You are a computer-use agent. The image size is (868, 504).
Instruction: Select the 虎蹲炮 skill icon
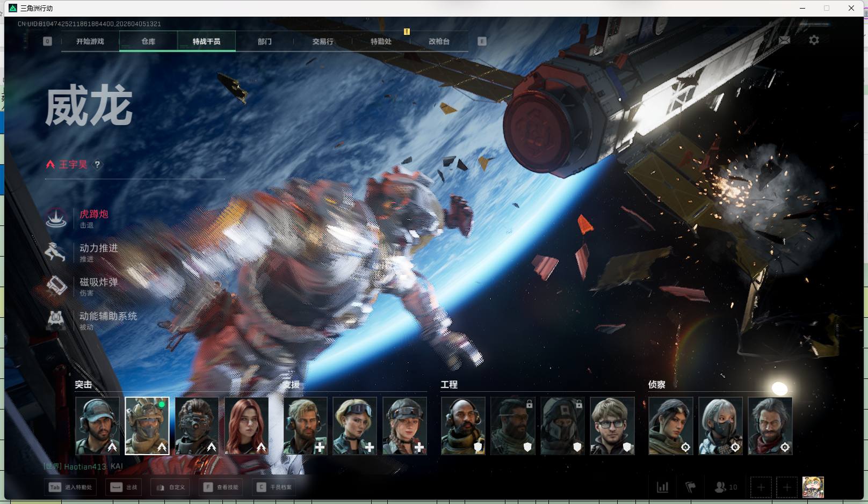56,218
